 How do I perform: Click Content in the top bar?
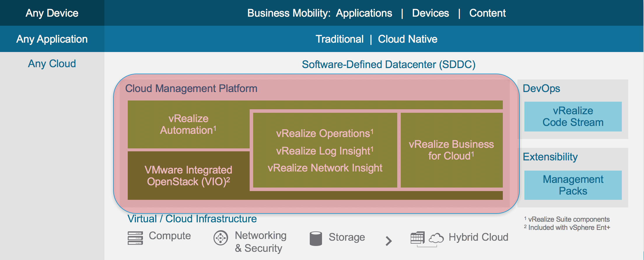coord(487,13)
